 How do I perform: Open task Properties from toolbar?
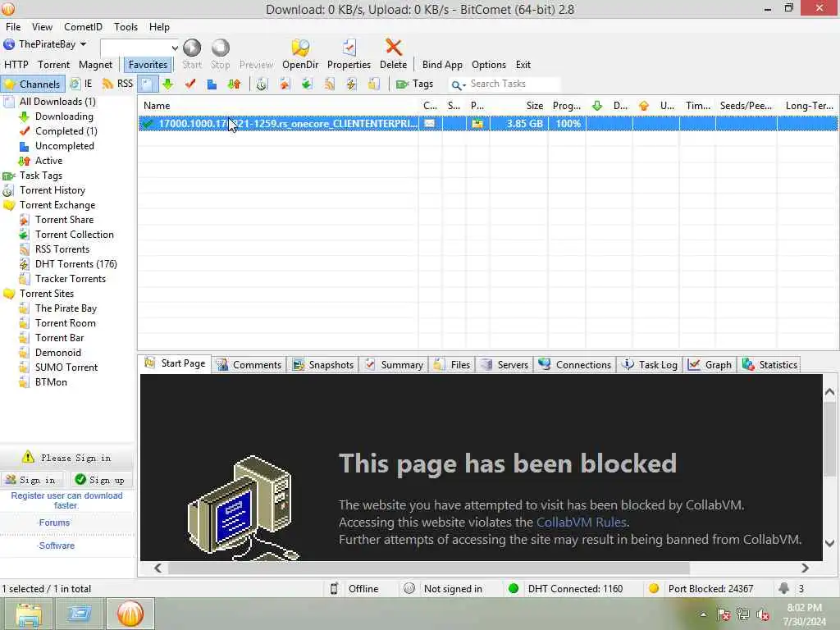point(349,54)
